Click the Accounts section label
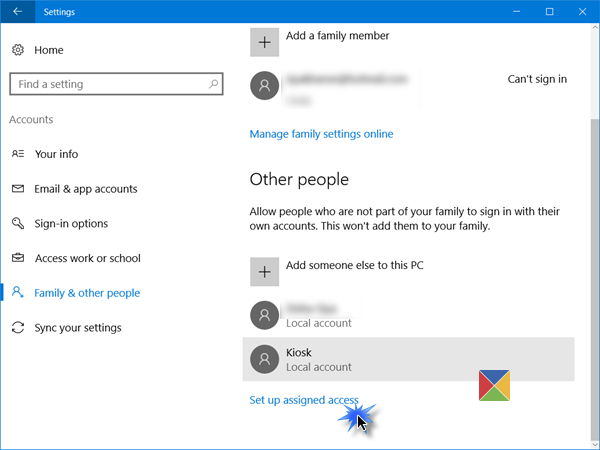Screen dimensions: 600x450 pyautogui.click(x=31, y=119)
